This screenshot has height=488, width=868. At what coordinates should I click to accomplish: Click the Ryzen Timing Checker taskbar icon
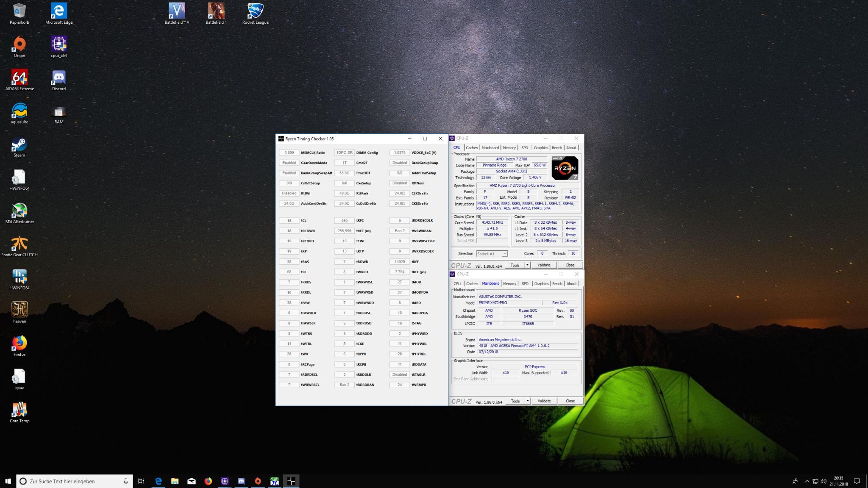click(x=291, y=481)
